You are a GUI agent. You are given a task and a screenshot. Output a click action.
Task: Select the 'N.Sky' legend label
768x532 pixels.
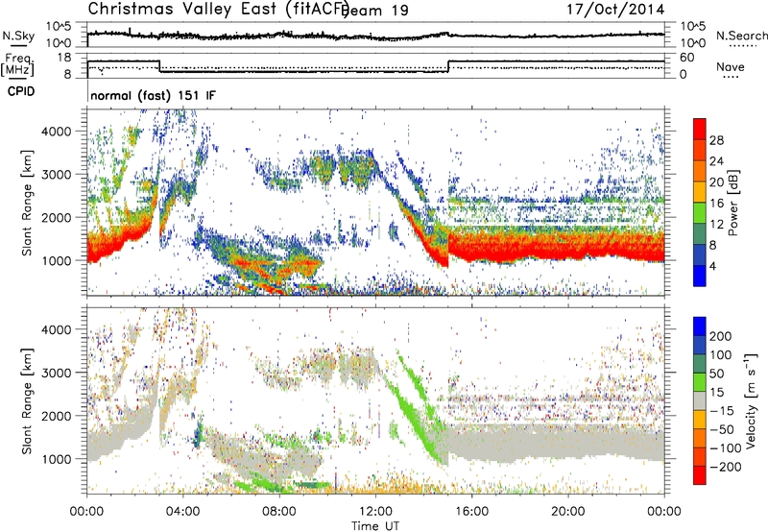tap(18, 36)
